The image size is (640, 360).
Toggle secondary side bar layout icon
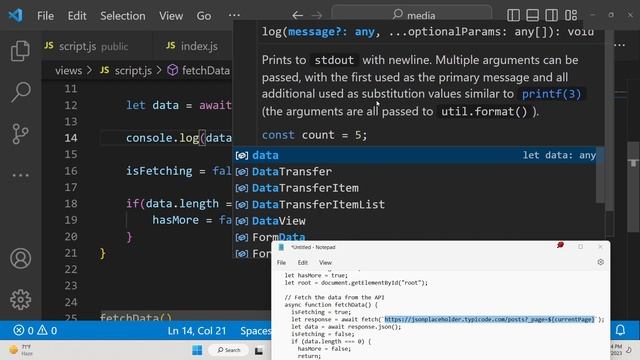tap(551, 16)
